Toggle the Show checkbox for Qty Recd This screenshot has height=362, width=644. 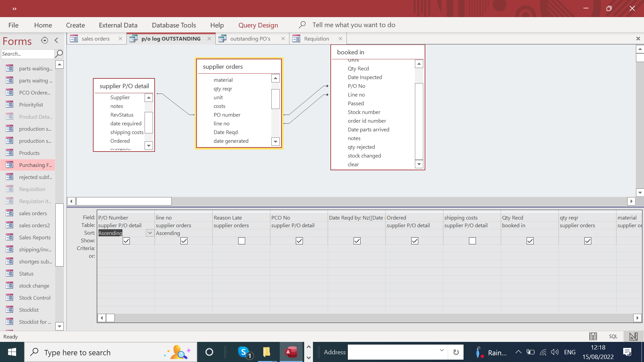[530, 241]
